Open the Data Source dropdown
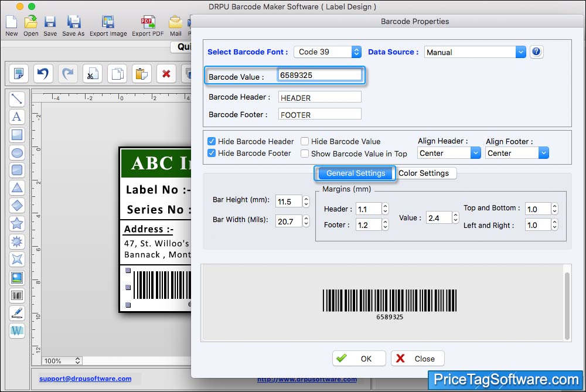586x392 pixels. 475,52
